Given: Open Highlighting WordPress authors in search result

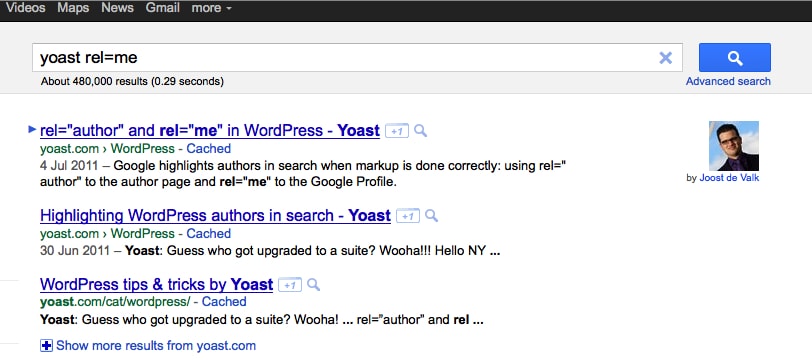Looking at the screenshot, I should click(x=215, y=215).
